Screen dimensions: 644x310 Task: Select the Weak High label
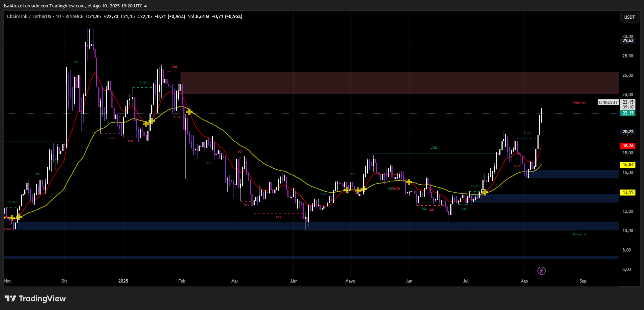579,103
